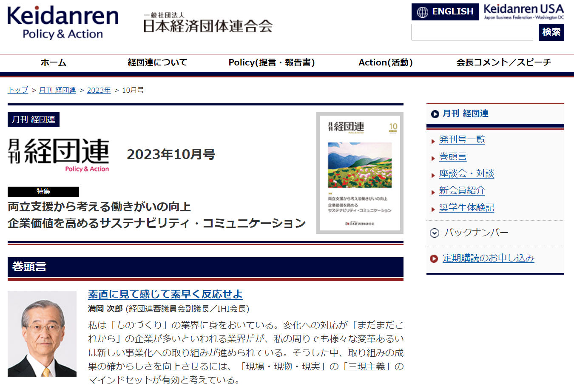Open the 発刊号一覧 sidebar link
Screen dimensions: 574x392
[x=462, y=139]
